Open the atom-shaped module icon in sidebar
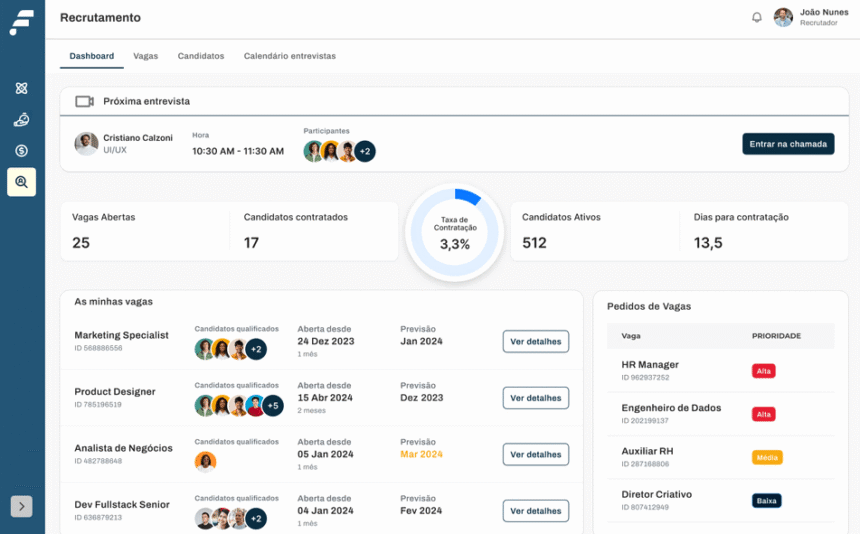Image resolution: width=860 pixels, height=534 pixels. click(x=21, y=88)
